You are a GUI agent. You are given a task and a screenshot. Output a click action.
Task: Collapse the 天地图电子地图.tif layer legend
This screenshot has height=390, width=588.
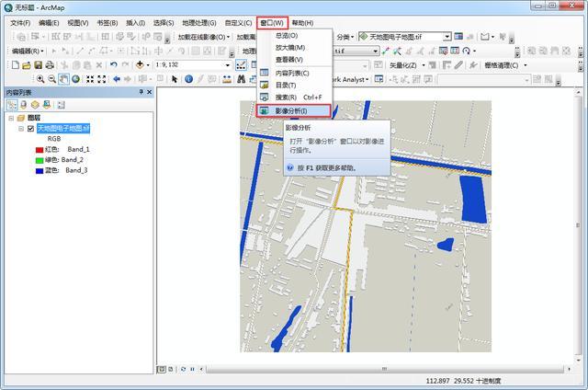pos(21,129)
